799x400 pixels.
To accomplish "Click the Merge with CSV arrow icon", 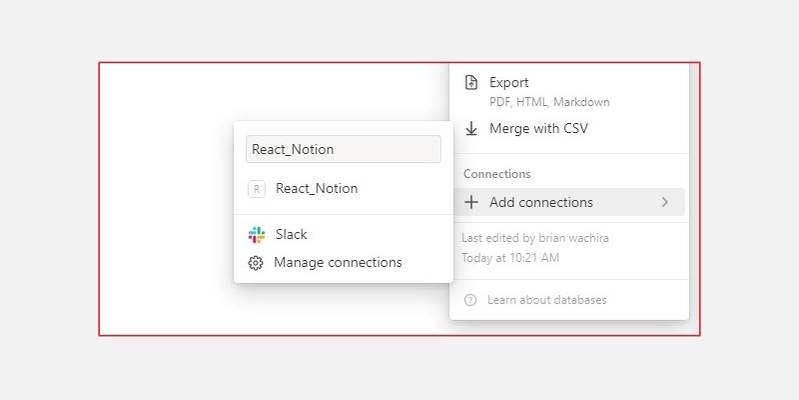I will (x=471, y=128).
